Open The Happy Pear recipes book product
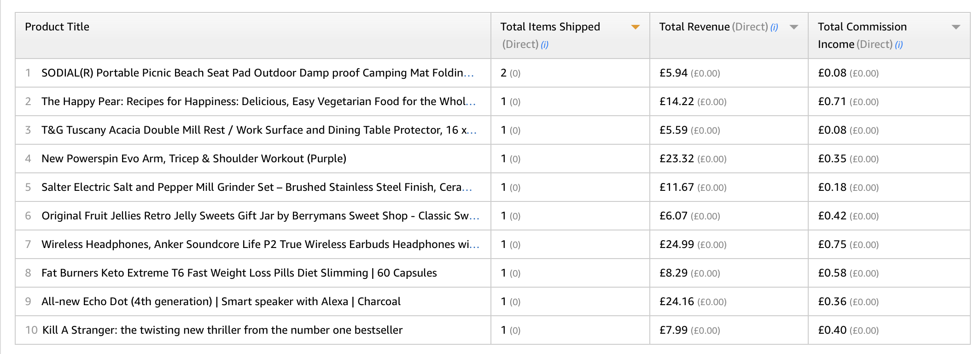This screenshot has height=354, width=980. tap(258, 101)
